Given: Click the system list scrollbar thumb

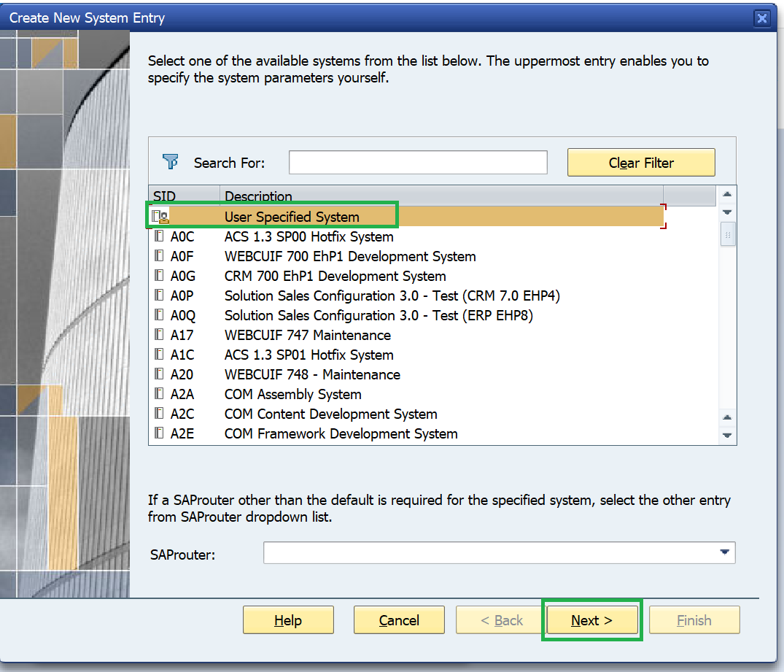Looking at the screenshot, I should pyautogui.click(x=728, y=235).
